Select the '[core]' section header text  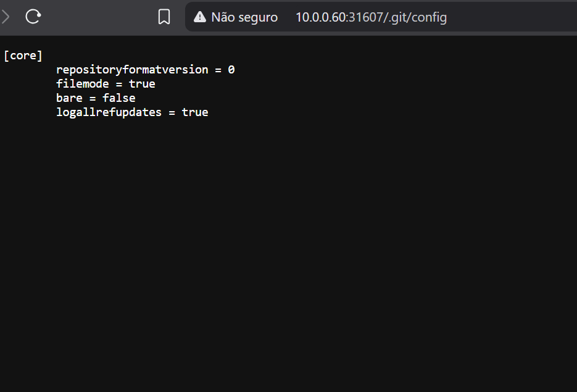coord(23,56)
